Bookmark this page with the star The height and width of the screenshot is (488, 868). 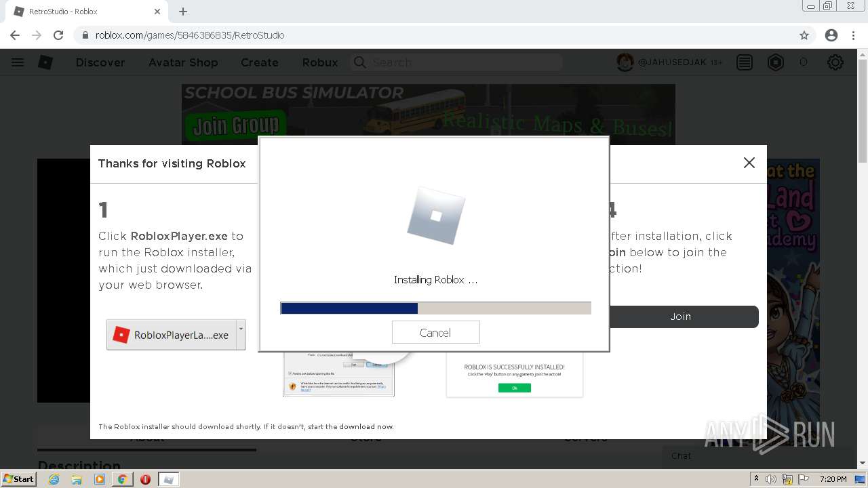[x=804, y=35]
